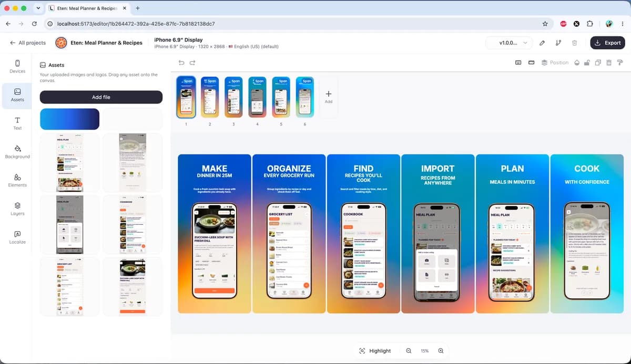This screenshot has height=364, width=631.
Task: Go back to All projects
Action: click(28, 43)
